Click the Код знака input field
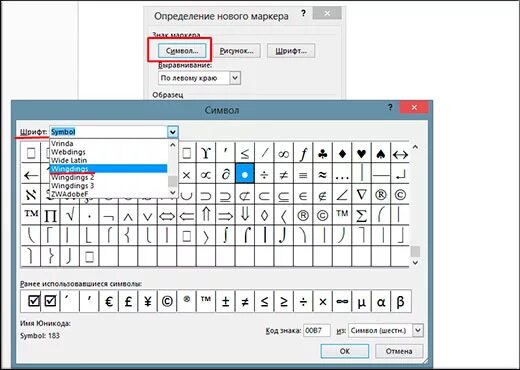Viewport: 520px width, 370px height. (317, 331)
